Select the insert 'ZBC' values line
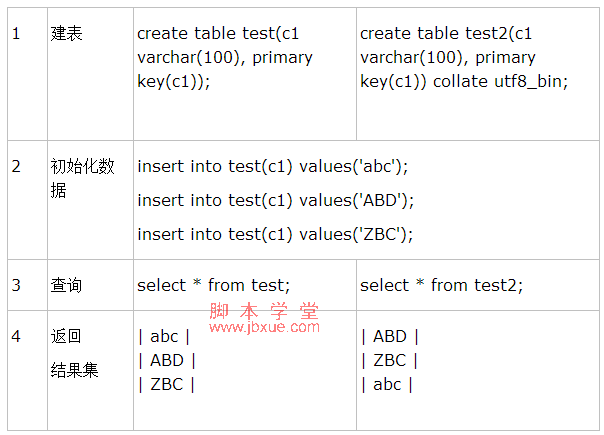The width and height of the screenshot is (604, 435). 275,234
